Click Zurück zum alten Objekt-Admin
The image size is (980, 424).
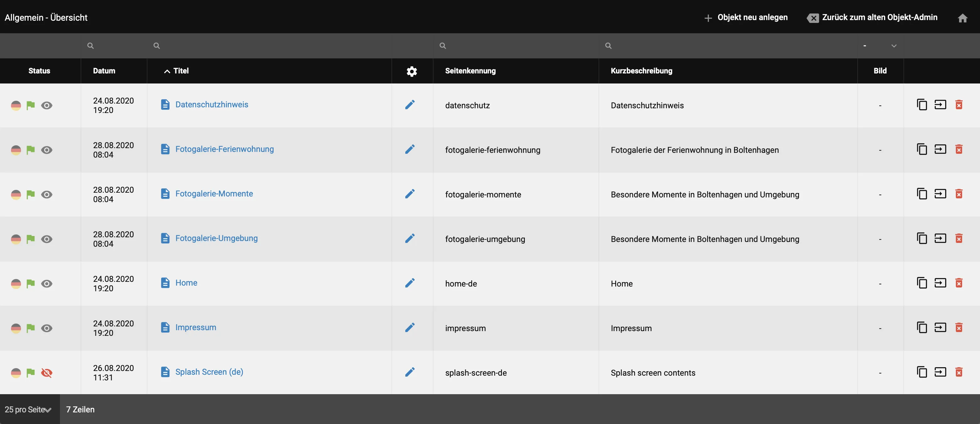click(x=872, y=18)
